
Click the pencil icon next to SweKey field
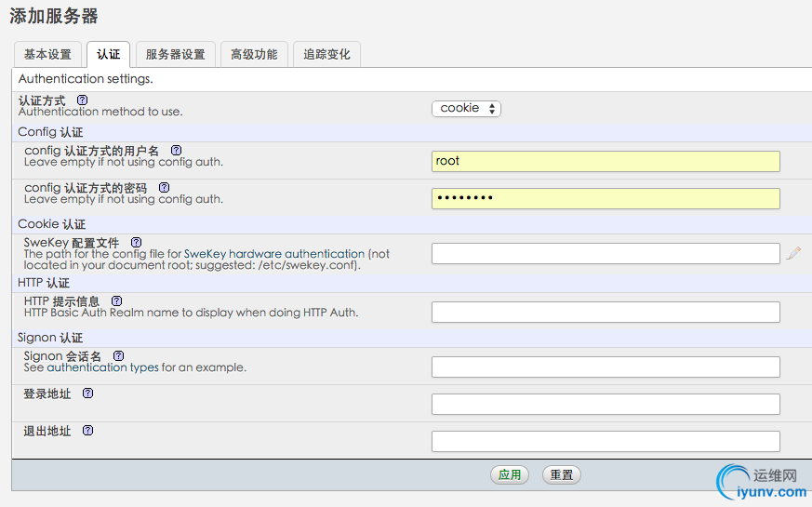(793, 253)
